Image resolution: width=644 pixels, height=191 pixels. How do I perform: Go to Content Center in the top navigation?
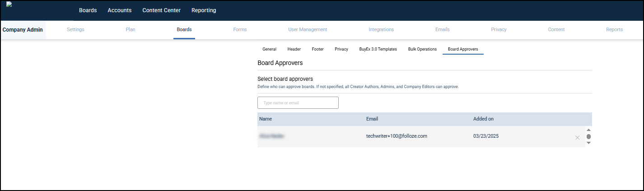pos(161,10)
